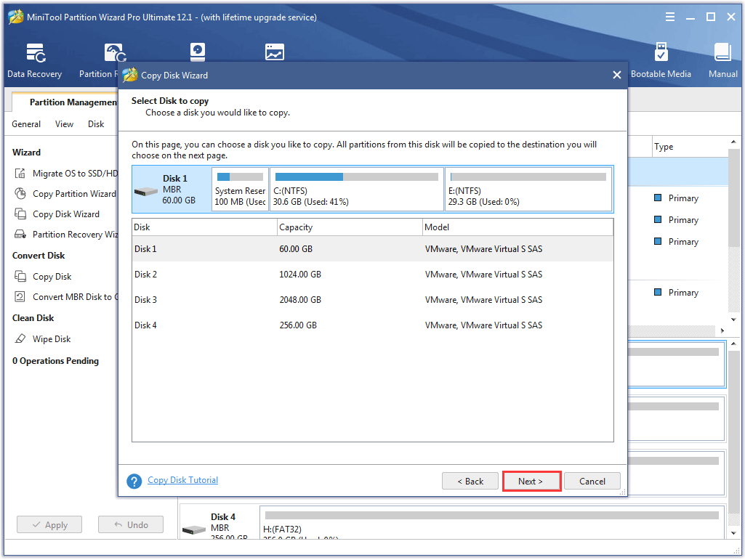Cancel the Copy Disk Wizard

592,481
